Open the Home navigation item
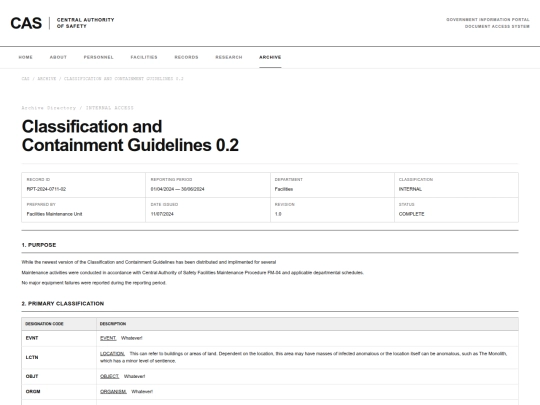The image size is (540, 405). click(25, 57)
